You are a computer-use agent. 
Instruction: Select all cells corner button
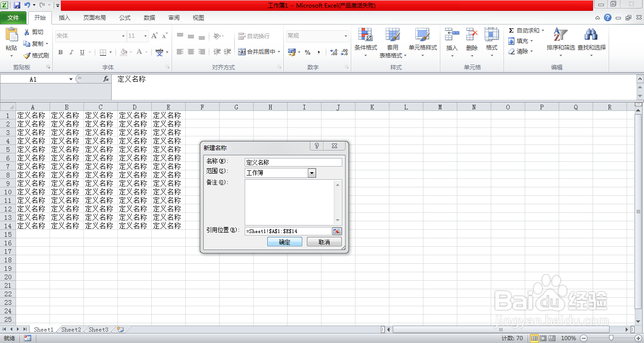coord(8,107)
